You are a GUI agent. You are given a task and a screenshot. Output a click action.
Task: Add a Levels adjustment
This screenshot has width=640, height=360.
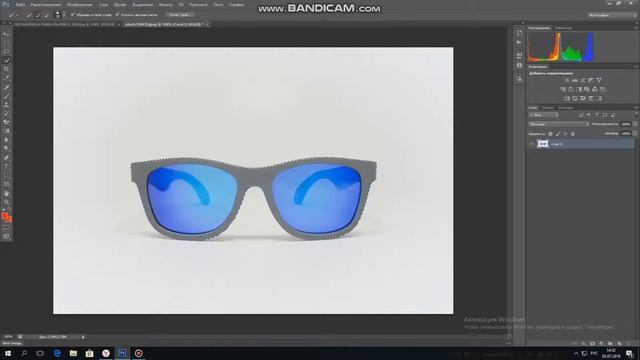(x=575, y=80)
